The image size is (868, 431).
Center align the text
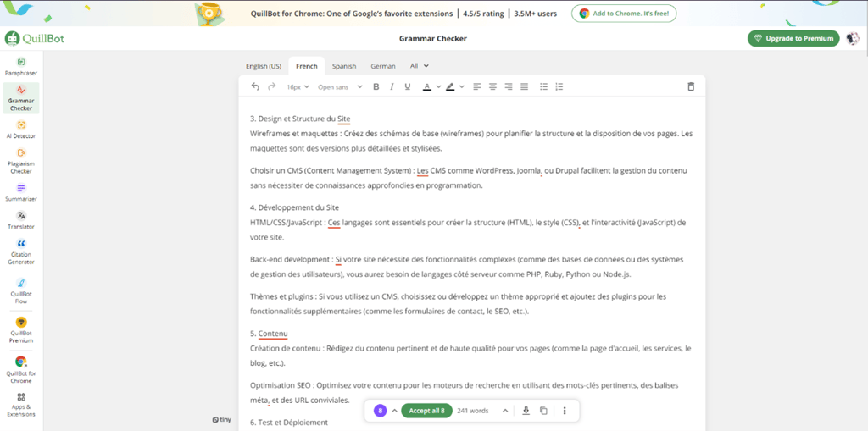coord(492,87)
